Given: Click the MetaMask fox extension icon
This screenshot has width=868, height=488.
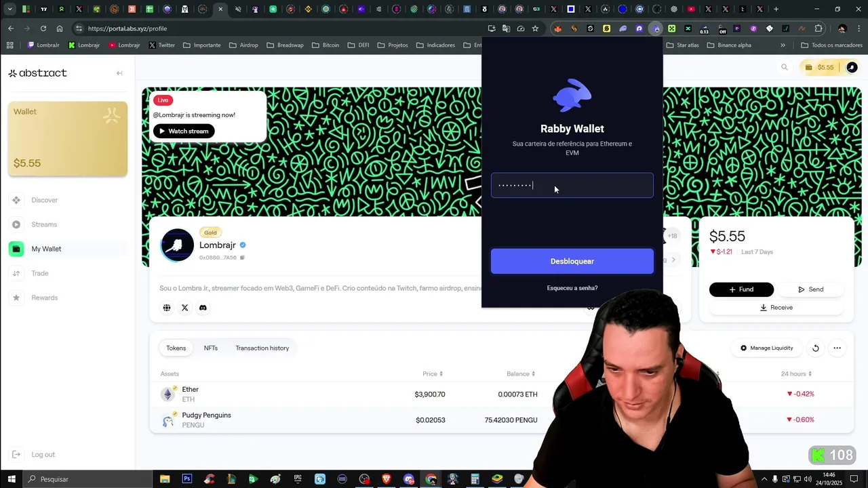Looking at the screenshot, I should click(557, 28).
